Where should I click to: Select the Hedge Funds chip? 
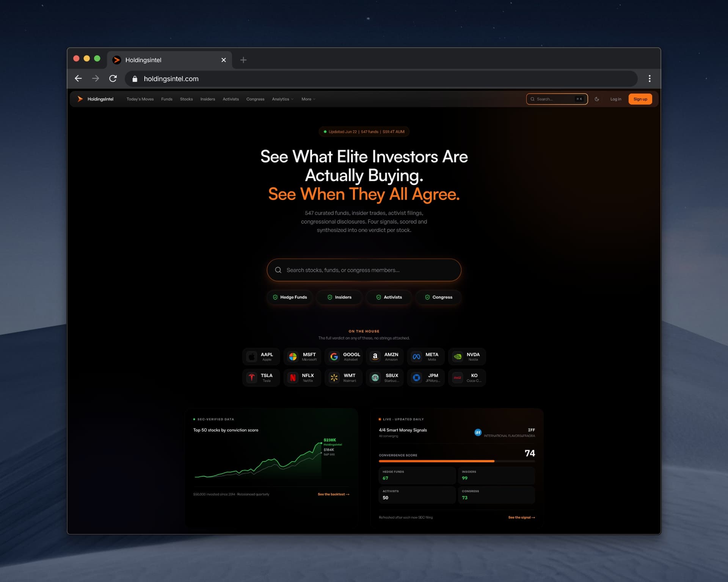pos(290,297)
